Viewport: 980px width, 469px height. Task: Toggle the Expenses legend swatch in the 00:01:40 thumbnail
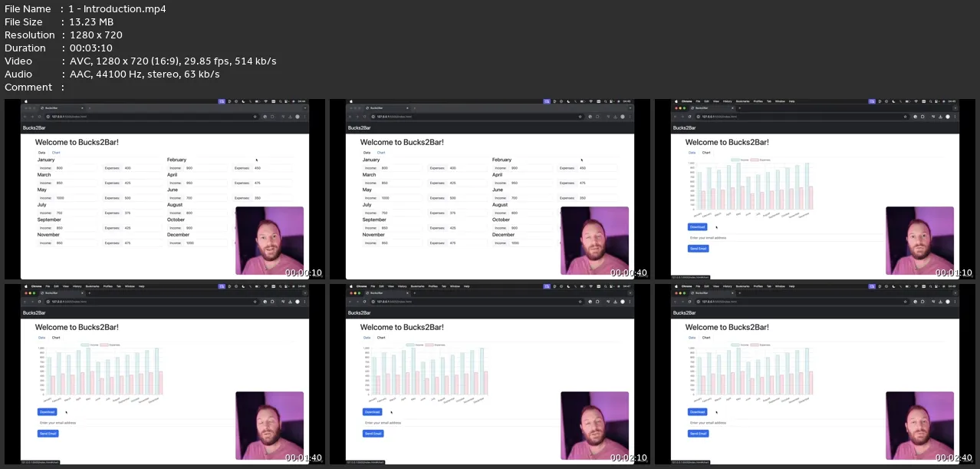(104, 345)
